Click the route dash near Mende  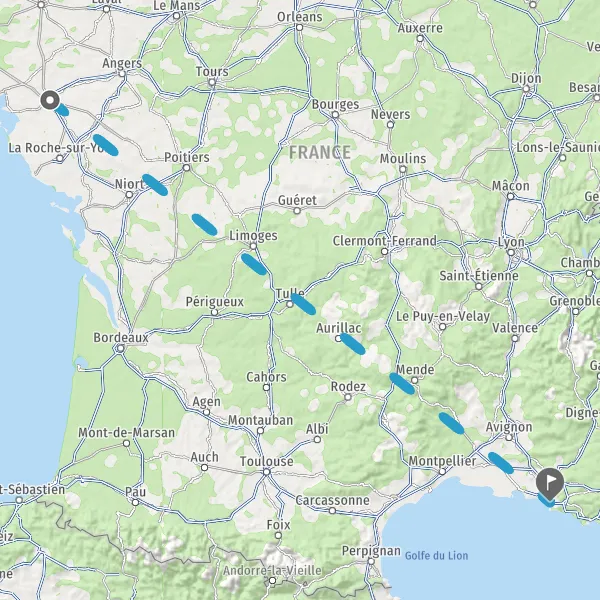pyautogui.click(x=402, y=383)
